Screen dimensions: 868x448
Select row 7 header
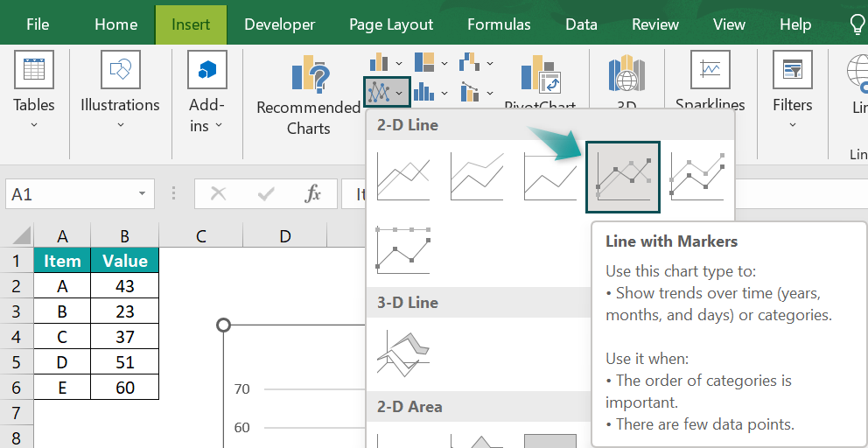coord(17,412)
